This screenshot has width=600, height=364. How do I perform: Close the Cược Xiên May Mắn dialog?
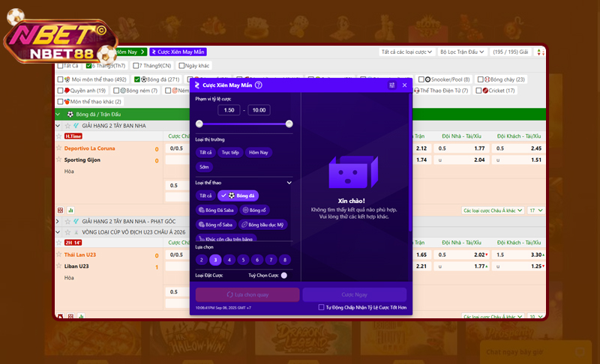[x=405, y=85]
